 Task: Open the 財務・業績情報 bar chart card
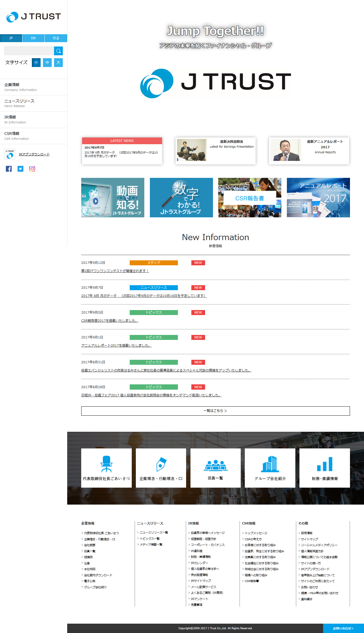(x=325, y=468)
